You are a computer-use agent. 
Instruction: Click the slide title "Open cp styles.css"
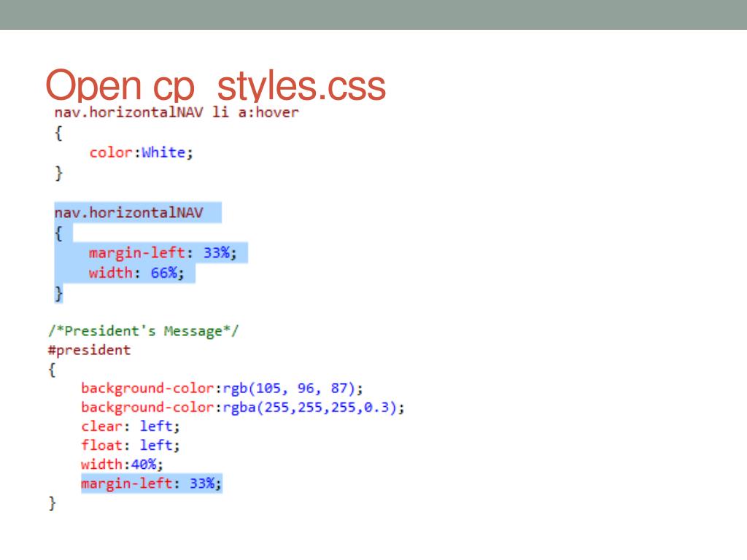(x=215, y=86)
